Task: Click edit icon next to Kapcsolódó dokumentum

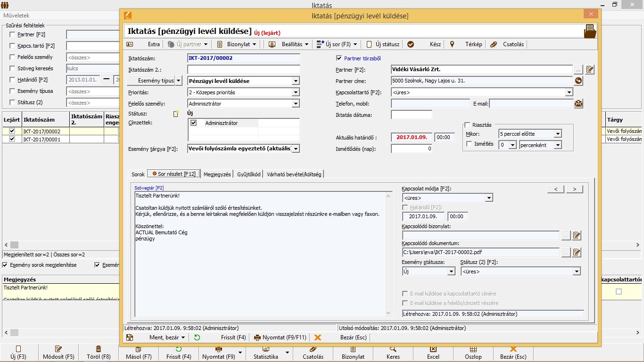Action: point(576,253)
